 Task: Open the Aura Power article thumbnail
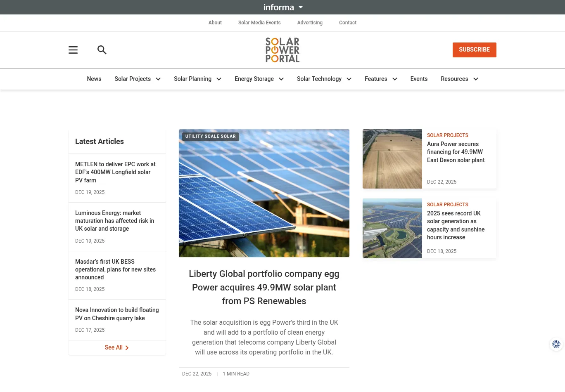coord(392,159)
